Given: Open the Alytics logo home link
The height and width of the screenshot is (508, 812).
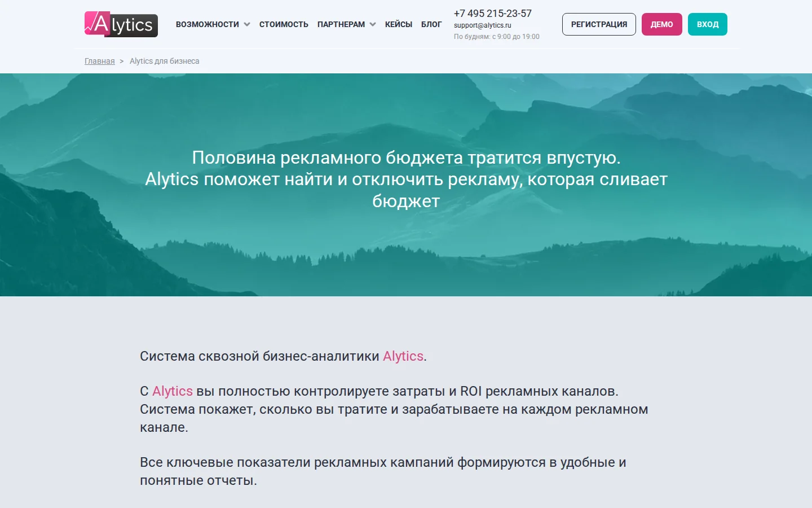Looking at the screenshot, I should coord(121,24).
